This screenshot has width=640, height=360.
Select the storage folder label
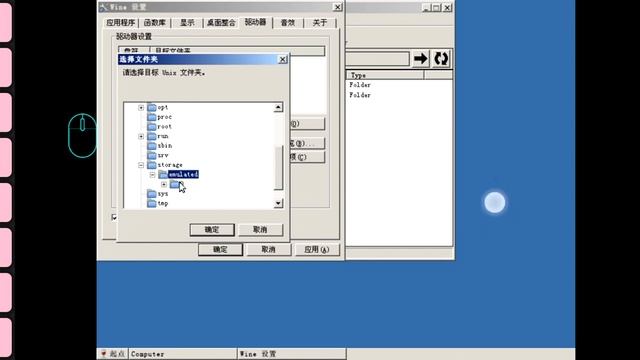click(x=170, y=165)
